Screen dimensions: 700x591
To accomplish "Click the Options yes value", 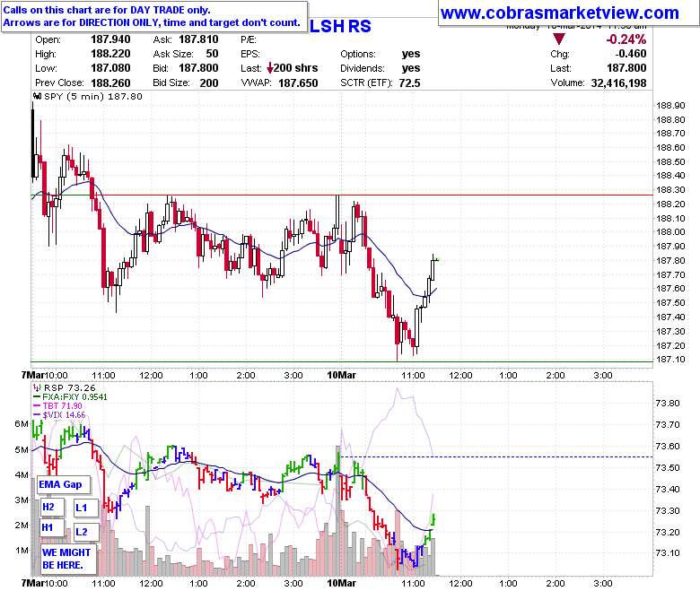I will 411,54.
